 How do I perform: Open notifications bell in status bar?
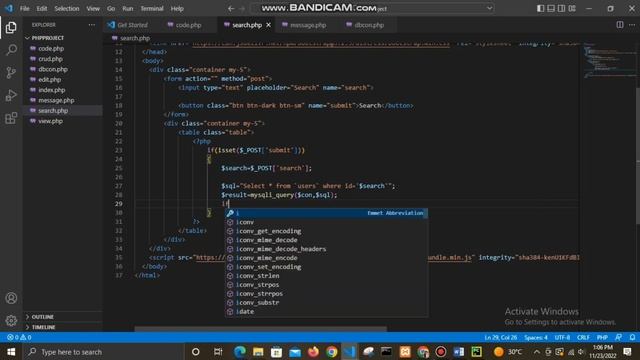[632, 337]
